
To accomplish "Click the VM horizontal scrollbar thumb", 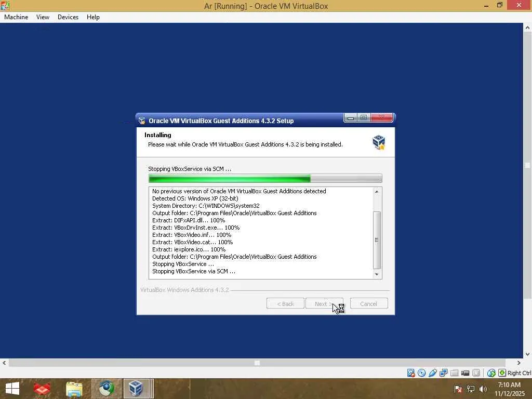I will [x=257, y=363].
